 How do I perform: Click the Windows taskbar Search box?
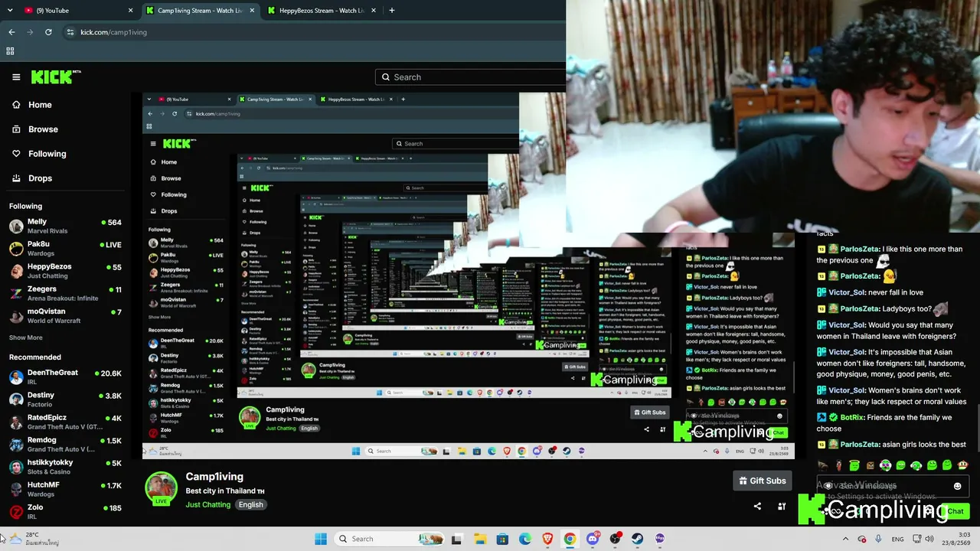tap(390, 539)
